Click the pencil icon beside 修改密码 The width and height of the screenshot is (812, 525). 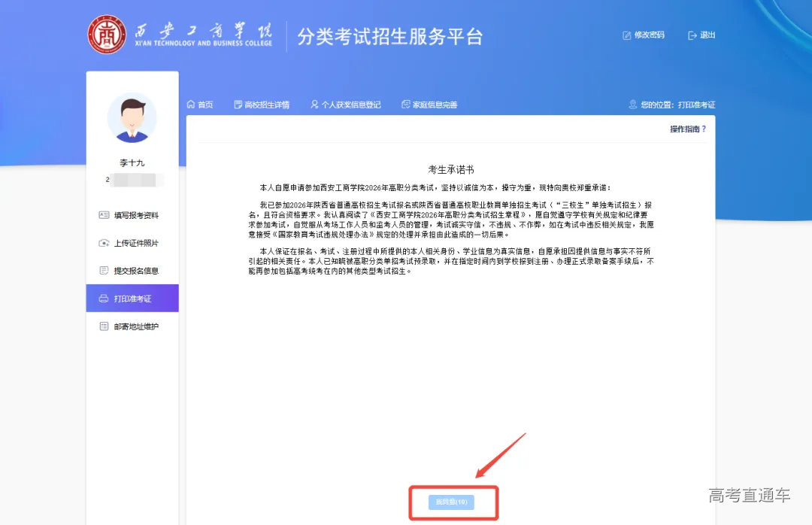tap(626, 35)
